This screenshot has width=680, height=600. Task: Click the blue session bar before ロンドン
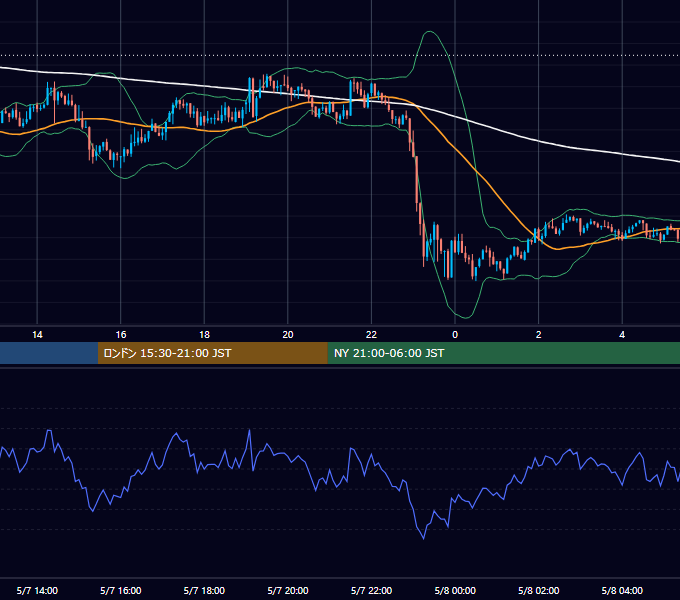(49, 353)
